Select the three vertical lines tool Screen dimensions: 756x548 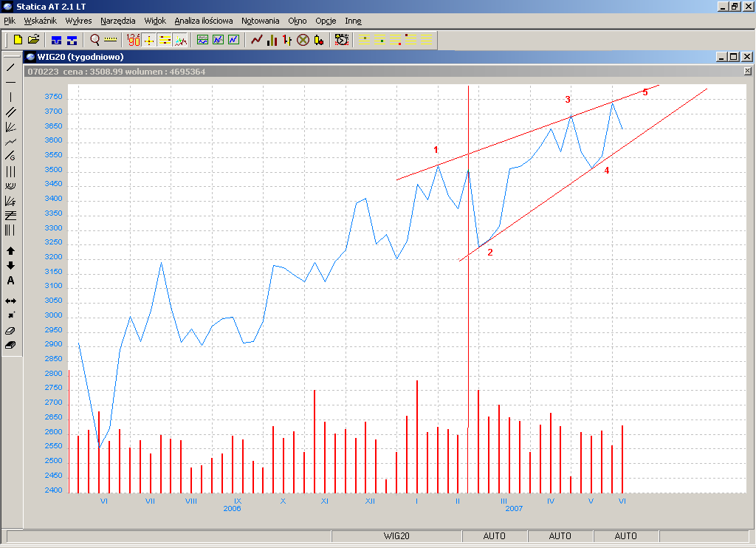click(10, 171)
